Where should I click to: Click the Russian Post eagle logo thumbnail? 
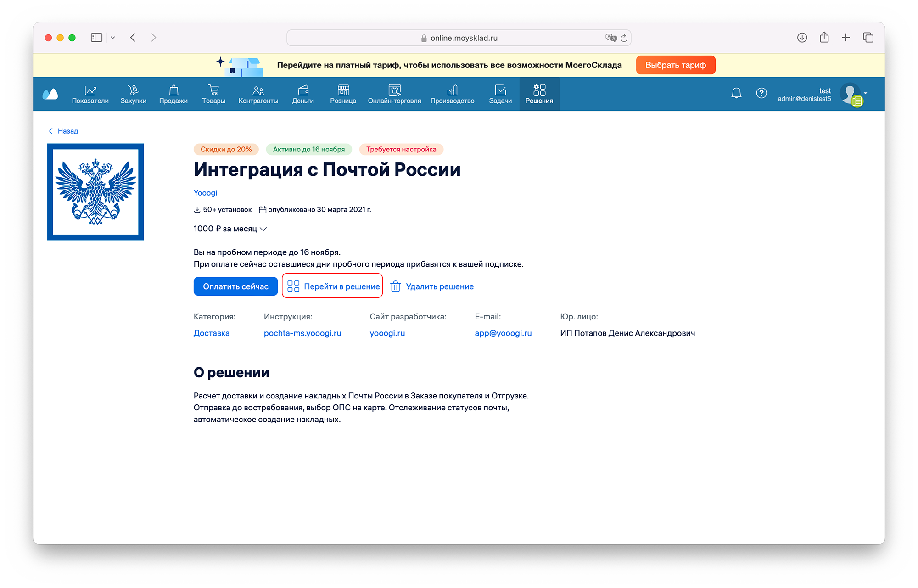95,192
